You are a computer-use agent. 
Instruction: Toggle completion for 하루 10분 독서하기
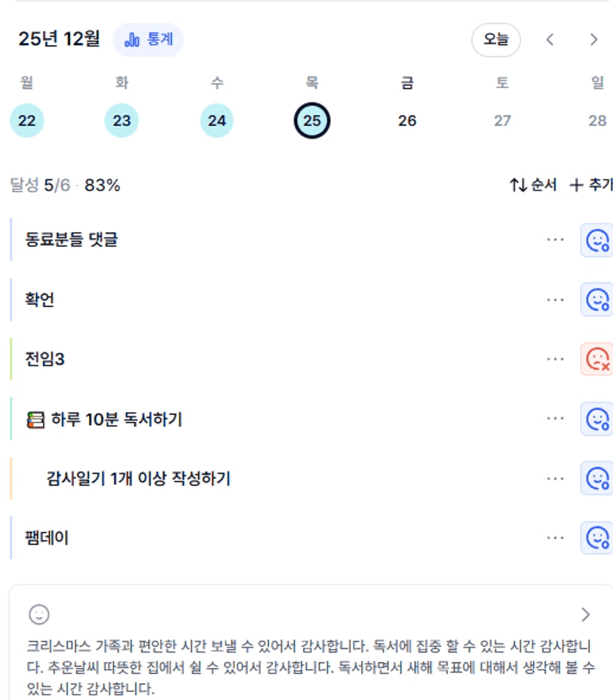597,419
